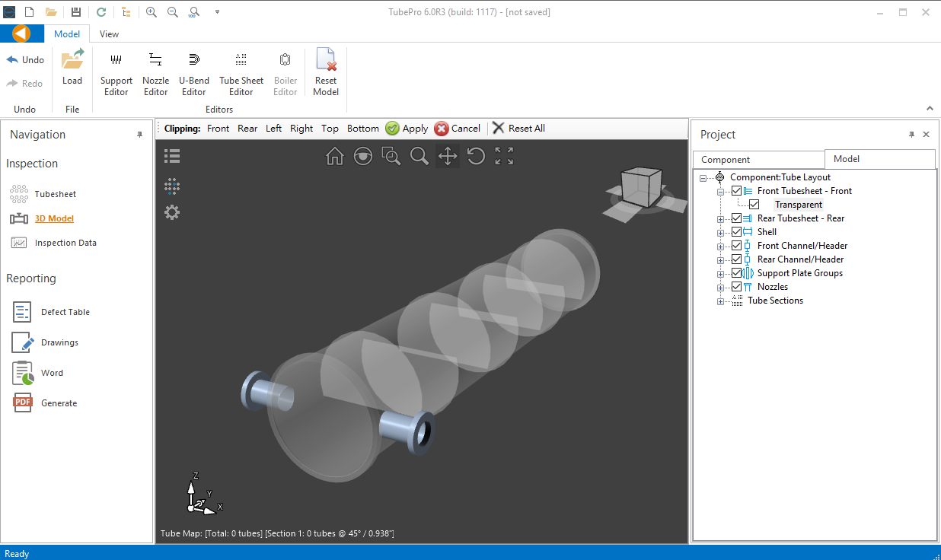The width and height of the screenshot is (941, 560).
Task: Open the Support Editor
Action: [x=116, y=75]
